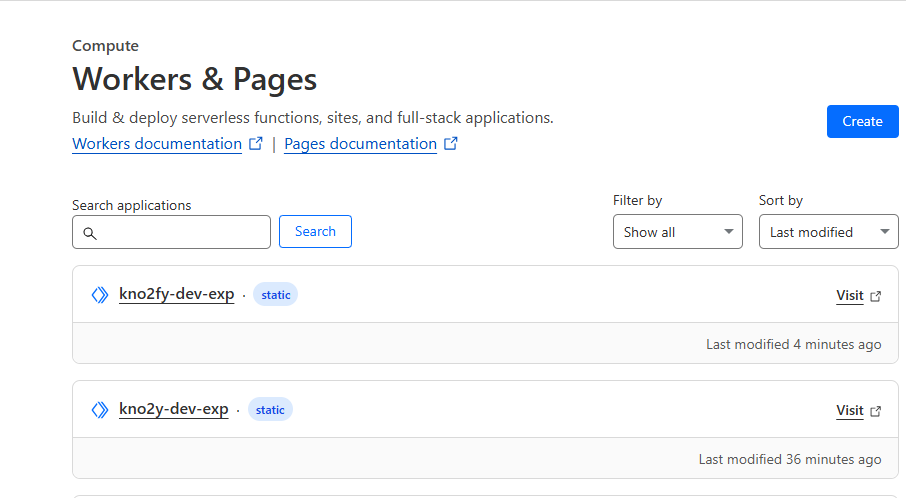Click the kno2y-dev-exp worker icon
Viewport: 906px width, 498px height.
[99, 410]
